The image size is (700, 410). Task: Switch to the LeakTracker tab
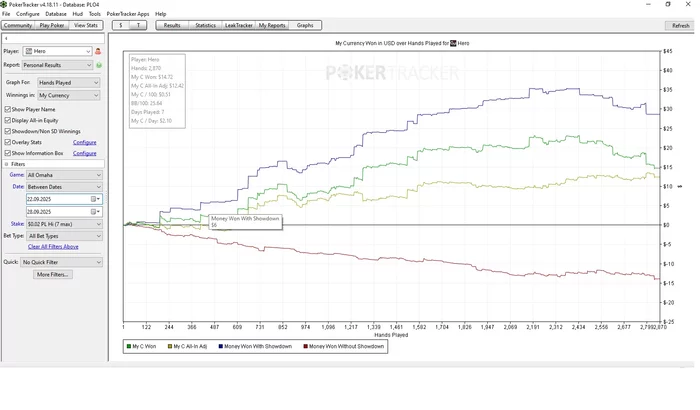coord(239,25)
